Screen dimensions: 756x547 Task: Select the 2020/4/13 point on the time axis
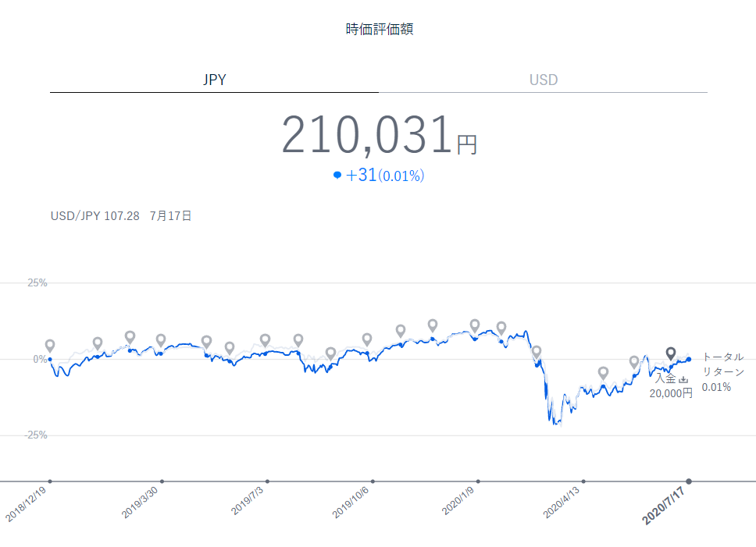coord(583,481)
